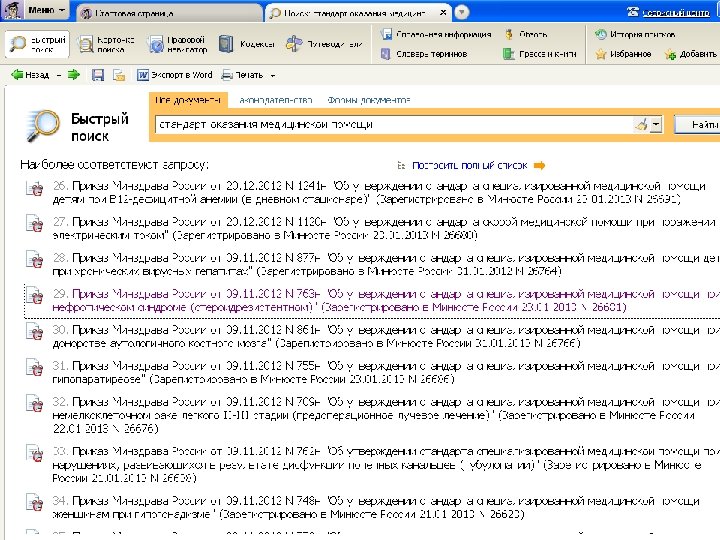Open Пресса и книги
720x540 pixels.
540,54
